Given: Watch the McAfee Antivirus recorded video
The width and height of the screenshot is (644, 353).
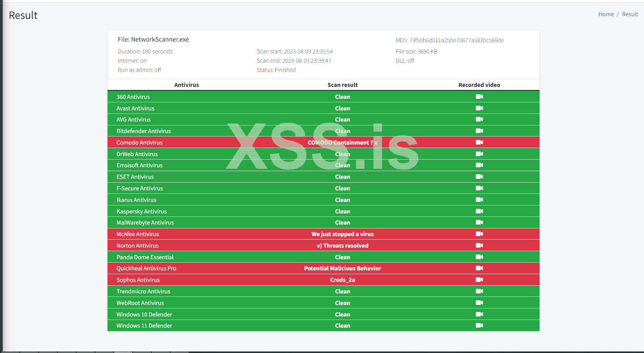Looking at the screenshot, I should click(479, 234).
